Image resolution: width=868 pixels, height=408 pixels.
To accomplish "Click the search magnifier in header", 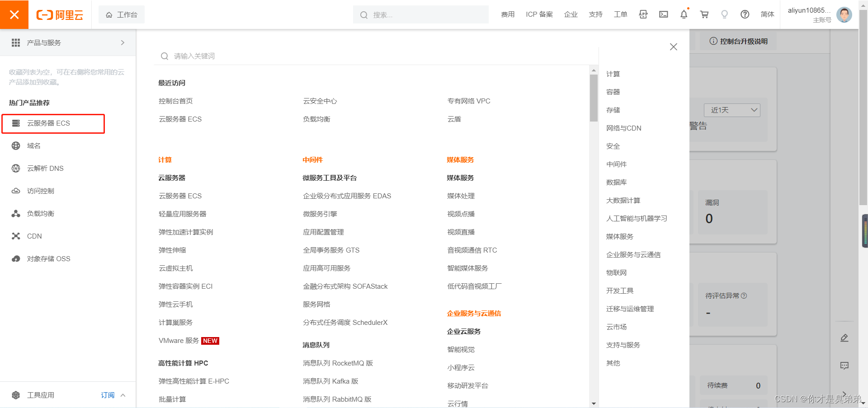I will coord(364,15).
